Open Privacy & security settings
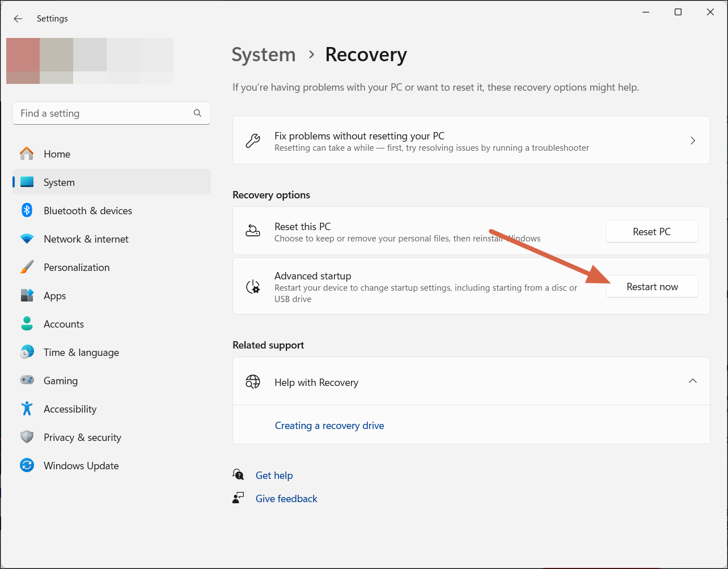 (82, 437)
